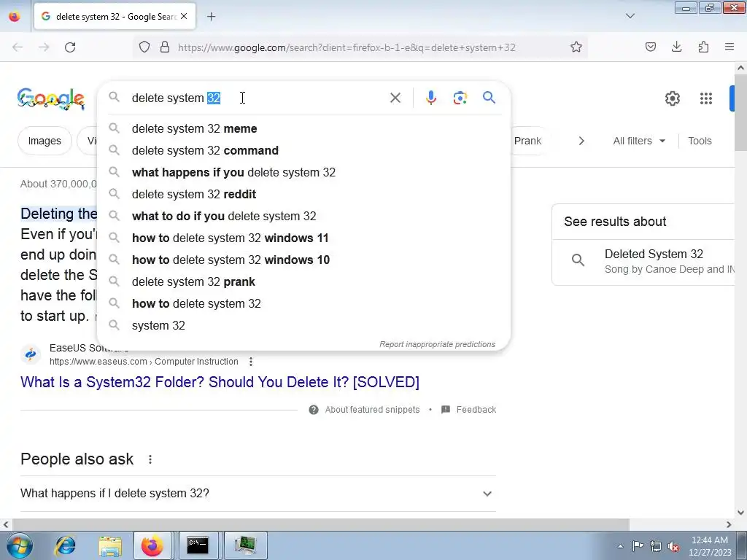Click the Prank filter chip

527,141
